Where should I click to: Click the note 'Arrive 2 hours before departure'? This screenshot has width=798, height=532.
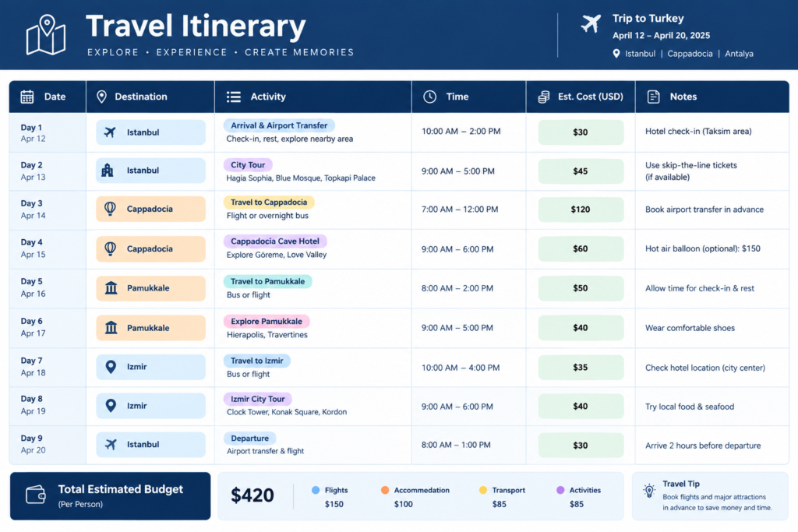click(x=703, y=446)
